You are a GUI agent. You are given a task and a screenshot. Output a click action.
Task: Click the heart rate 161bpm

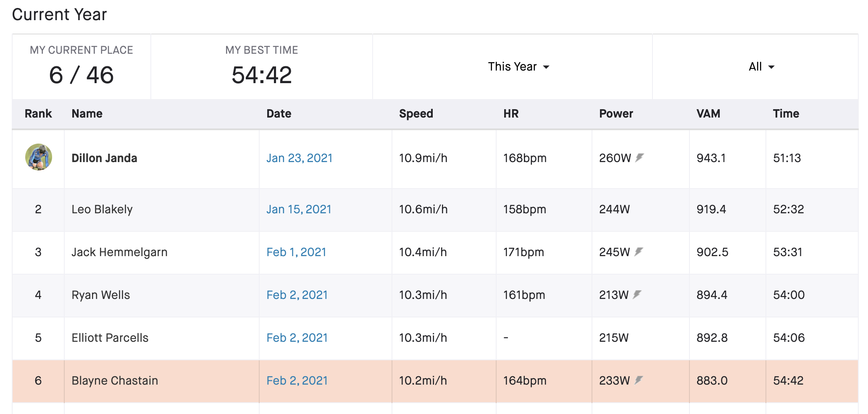click(524, 295)
